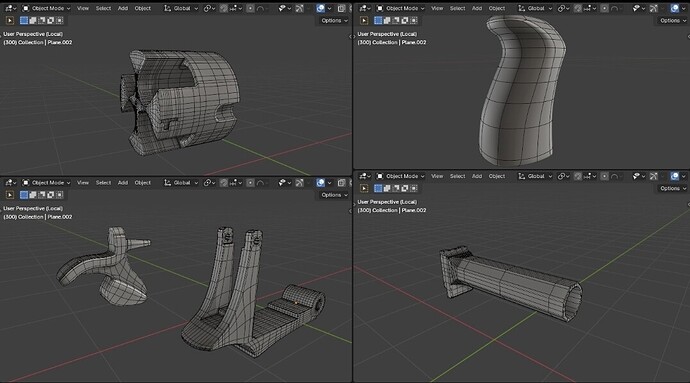Toggle overlays button in top-right viewport header

[675, 8]
